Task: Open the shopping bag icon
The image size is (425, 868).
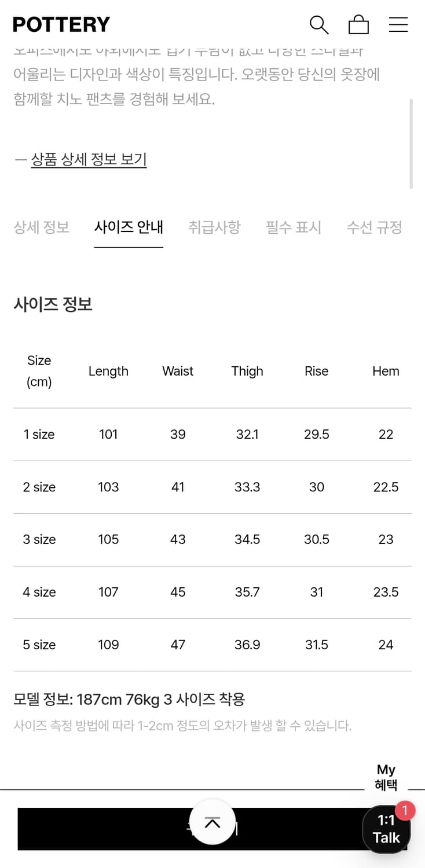Action: (x=358, y=25)
